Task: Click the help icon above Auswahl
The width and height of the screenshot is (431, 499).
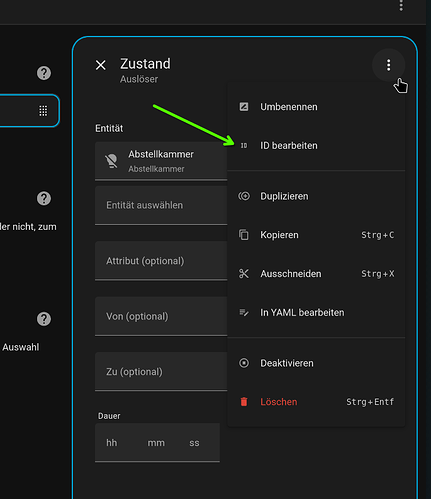Action: point(44,319)
